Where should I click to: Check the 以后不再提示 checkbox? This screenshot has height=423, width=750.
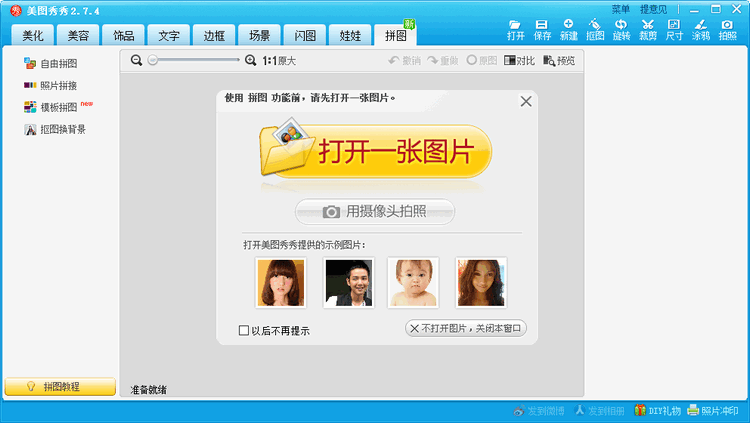point(244,331)
